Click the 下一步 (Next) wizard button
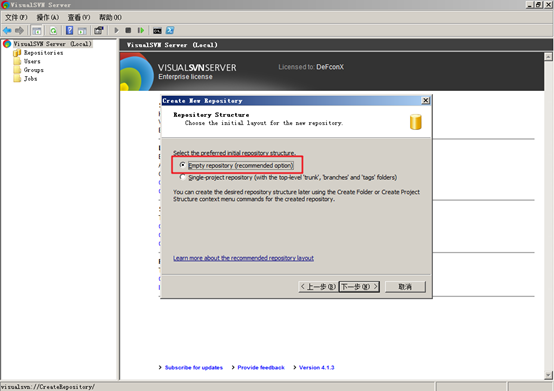This screenshot has height=391, width=554. [x=359, y=286]
